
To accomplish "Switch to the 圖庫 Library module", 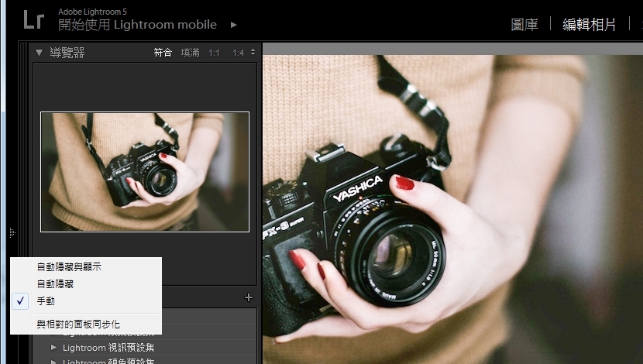I will (524, 24).
